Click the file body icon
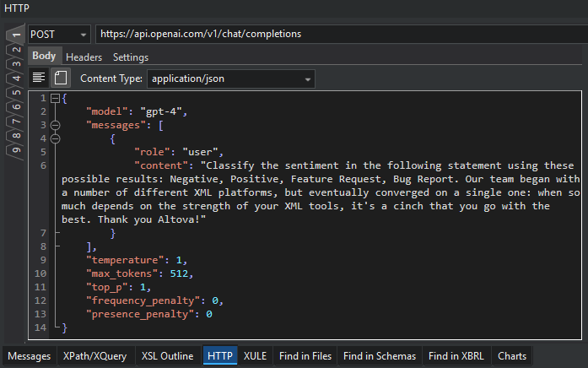The width and height of the screenshot is (588, 368). click(x=61, y=78)
